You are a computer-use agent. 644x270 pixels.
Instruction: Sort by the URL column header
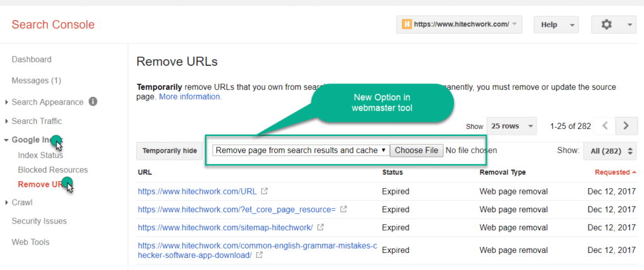pos(145,172)
